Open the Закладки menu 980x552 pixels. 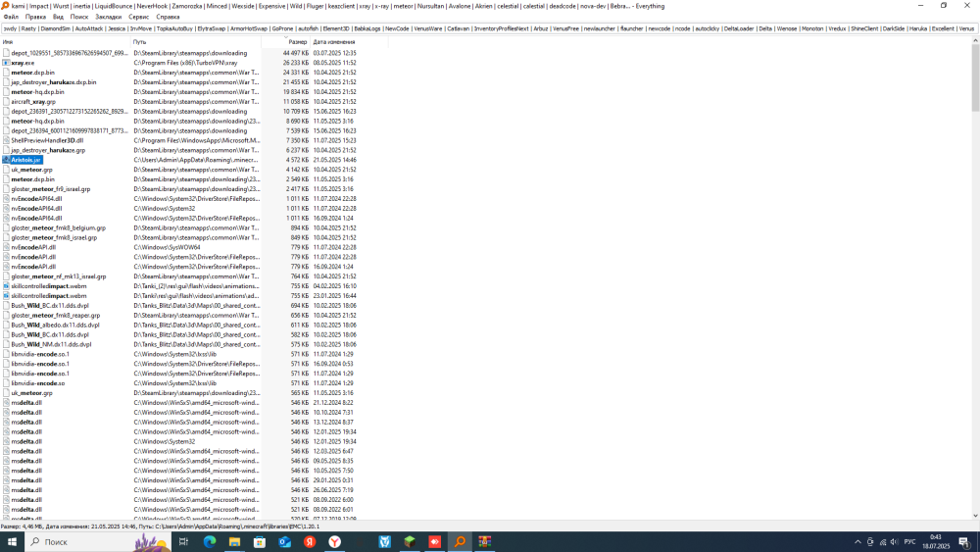108,17
